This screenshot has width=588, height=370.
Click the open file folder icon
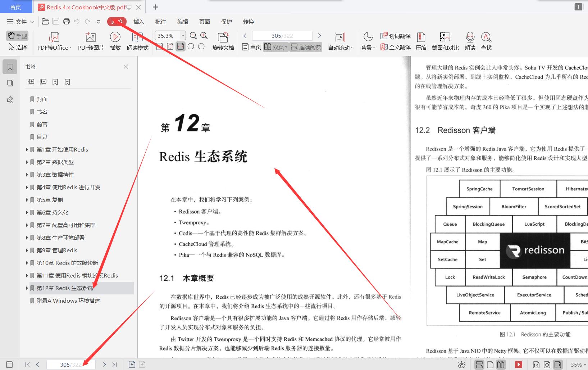[x=46, y=22]
